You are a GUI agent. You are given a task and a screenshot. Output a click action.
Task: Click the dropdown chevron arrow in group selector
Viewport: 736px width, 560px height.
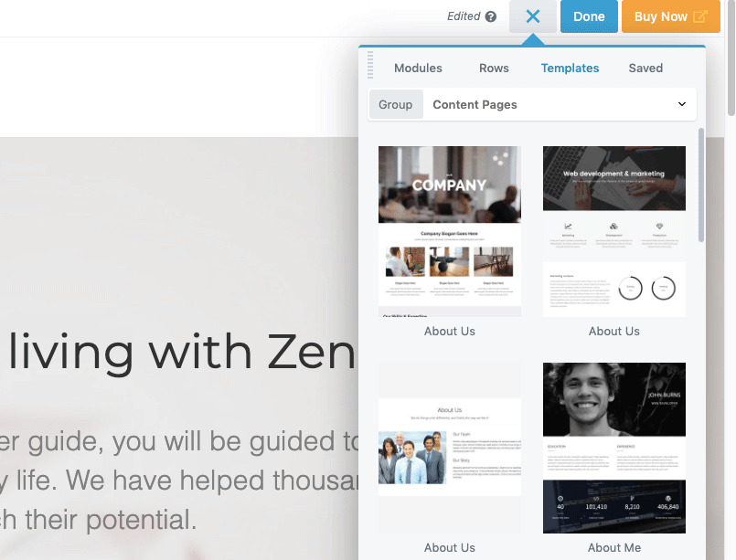pyautogui.click(x=682, y=104)
